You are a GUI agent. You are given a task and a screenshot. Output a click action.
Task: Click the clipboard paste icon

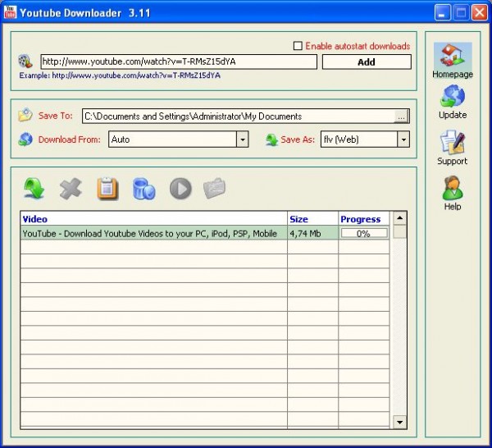pyautogui.click(x=107, y=188)
